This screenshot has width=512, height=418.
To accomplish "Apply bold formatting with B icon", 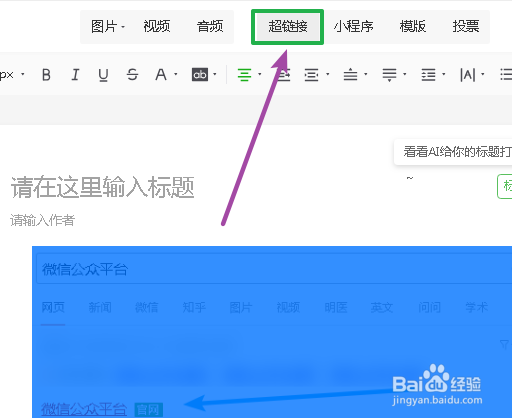I will [x=47, y=75].
